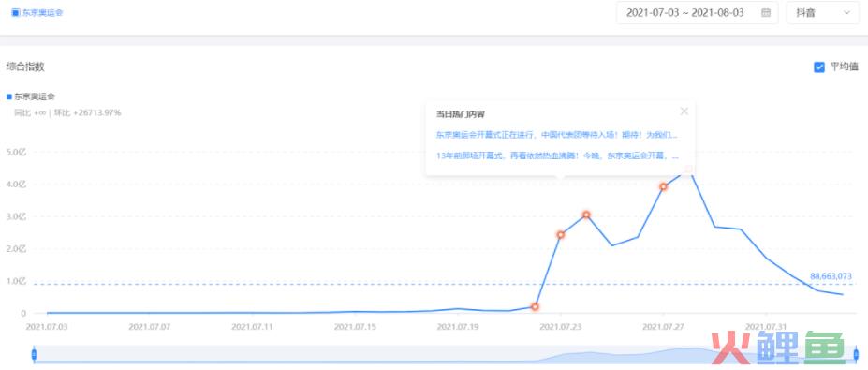Click the average value label 88,663,073

[831, 275]
